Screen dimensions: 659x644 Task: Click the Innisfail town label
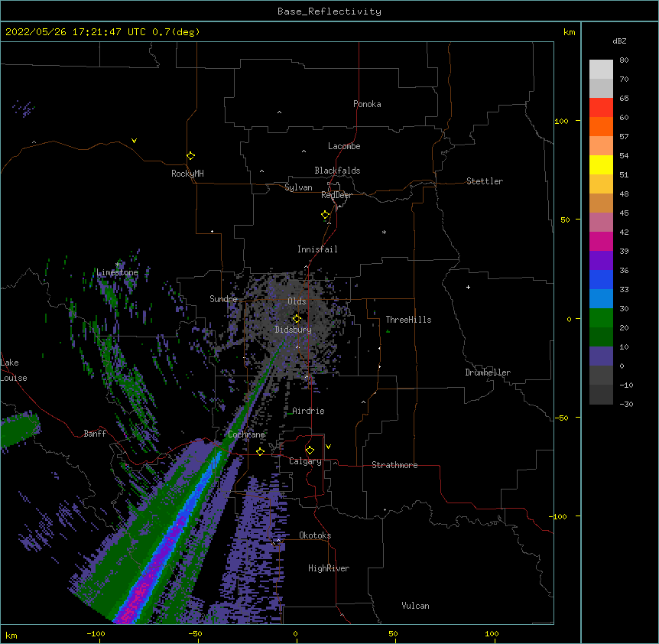click(317, 249)
